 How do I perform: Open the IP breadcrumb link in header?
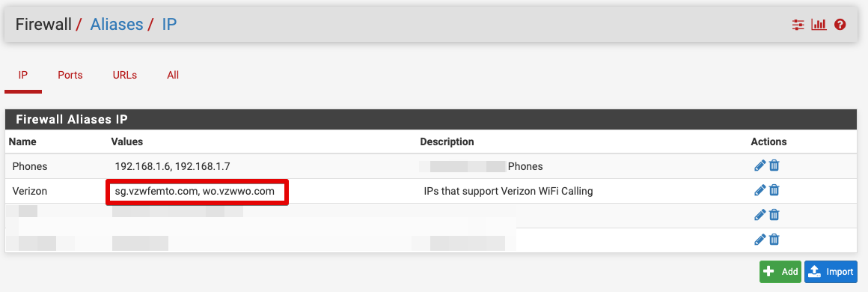point(169,25)
